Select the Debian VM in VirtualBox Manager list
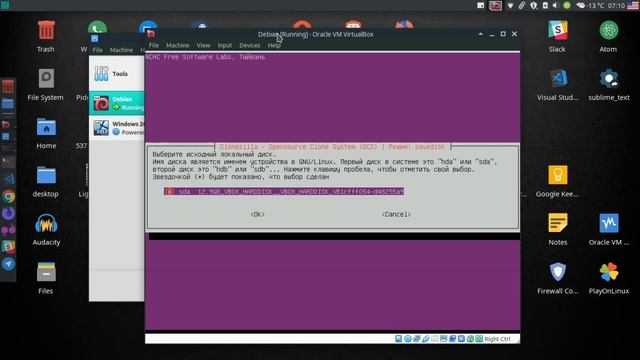The height and width of the screenshot is (360, 640). 117,103
